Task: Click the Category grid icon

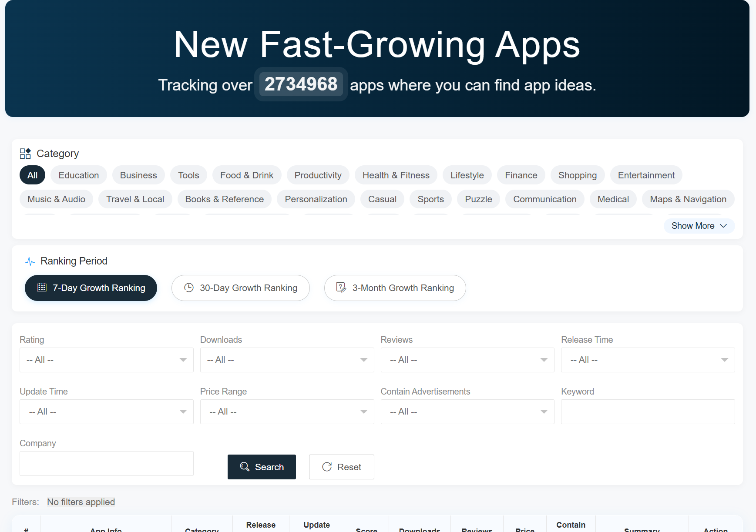Action: 25,153
